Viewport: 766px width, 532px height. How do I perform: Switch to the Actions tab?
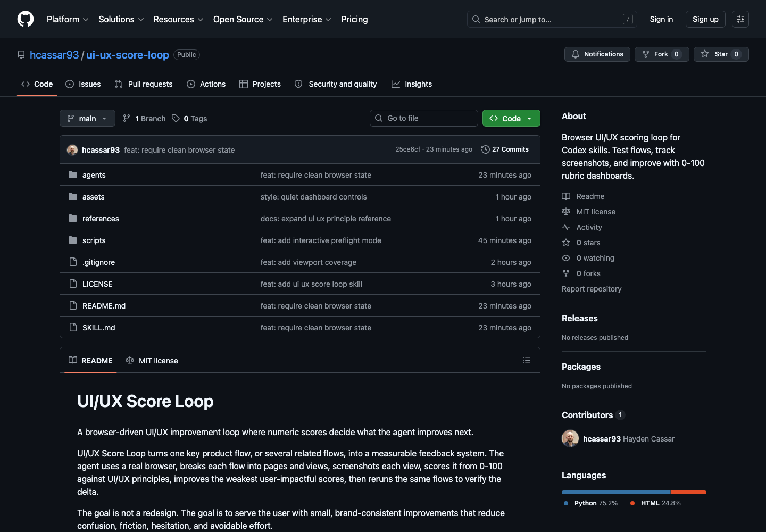pos(206,84)
